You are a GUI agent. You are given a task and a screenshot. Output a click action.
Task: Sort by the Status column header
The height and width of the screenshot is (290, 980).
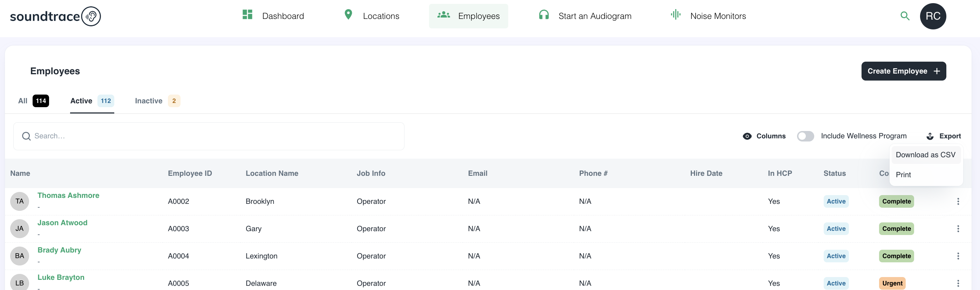point(835,173)
